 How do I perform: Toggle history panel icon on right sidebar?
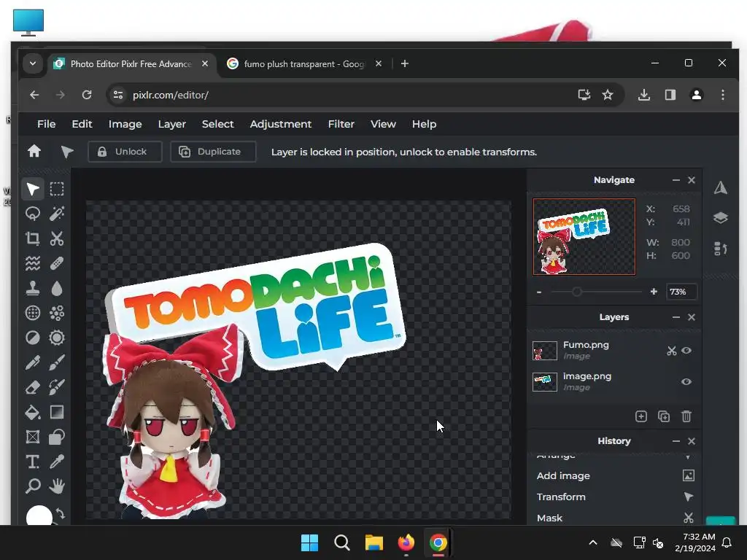pyautogui.click(x=720, y=248)
